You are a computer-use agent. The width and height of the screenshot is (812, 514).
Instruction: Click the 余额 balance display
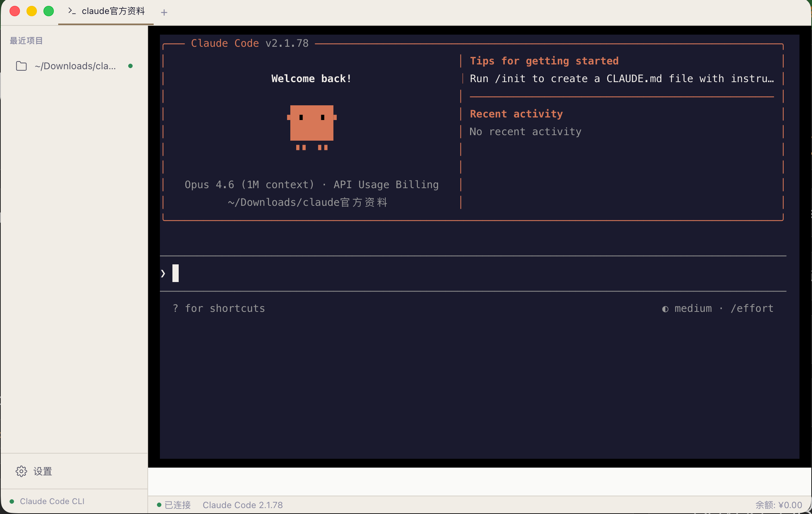click(x=778, y=505)
